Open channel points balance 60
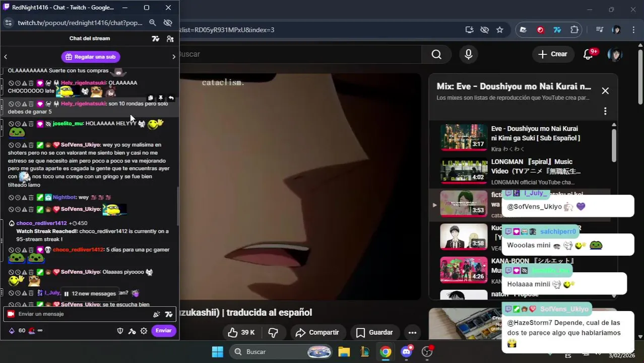Screen dimensions: 644x363 (17, 331)
